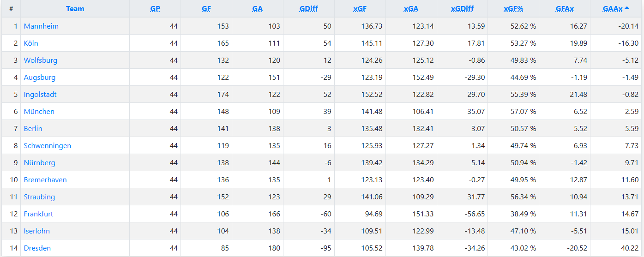
Task: Select the Ingolstadt team link
Action: click(x=40, y=95)
